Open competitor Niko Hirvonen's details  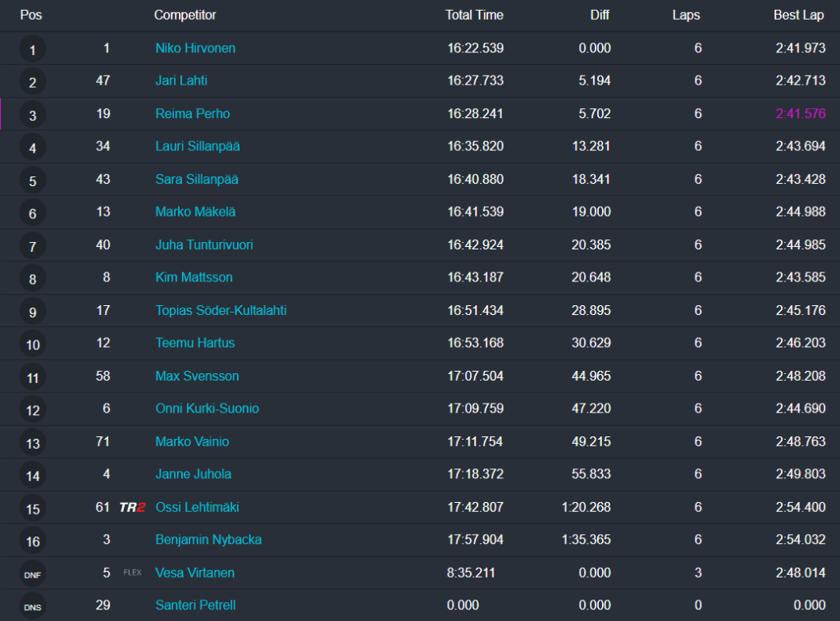pyautogui.click(x=195, y=48)
